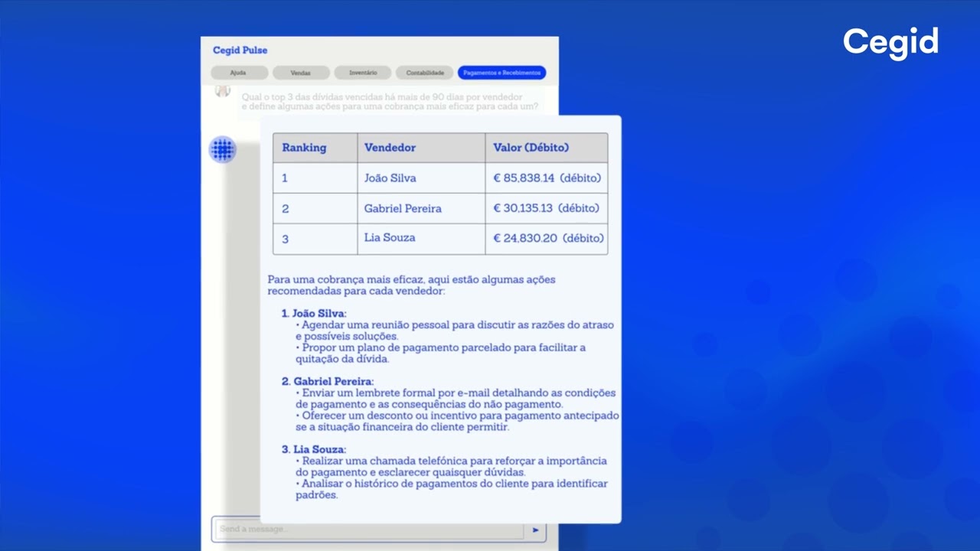The image size is (980, 551).
Task: Click the Ranking column header
Action: click(304, 147)
